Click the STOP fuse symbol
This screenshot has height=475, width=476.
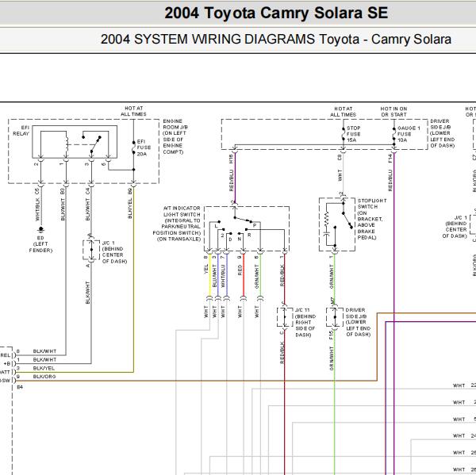(x=343, y=134)
